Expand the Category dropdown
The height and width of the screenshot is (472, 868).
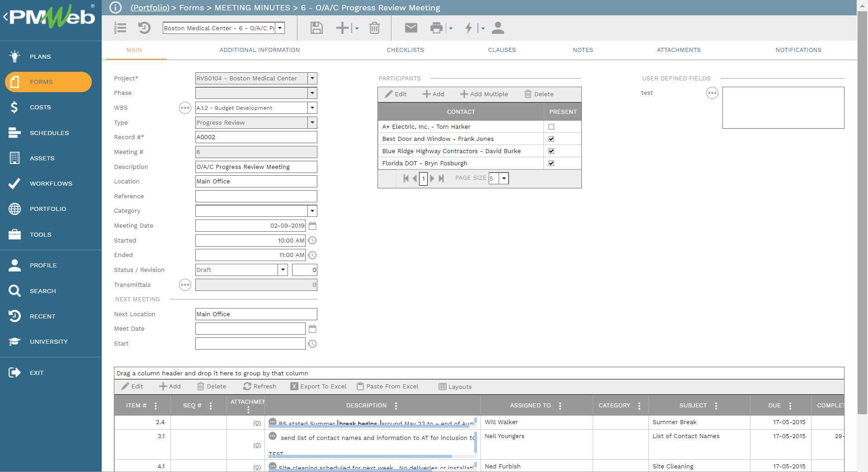click(312, 211)
